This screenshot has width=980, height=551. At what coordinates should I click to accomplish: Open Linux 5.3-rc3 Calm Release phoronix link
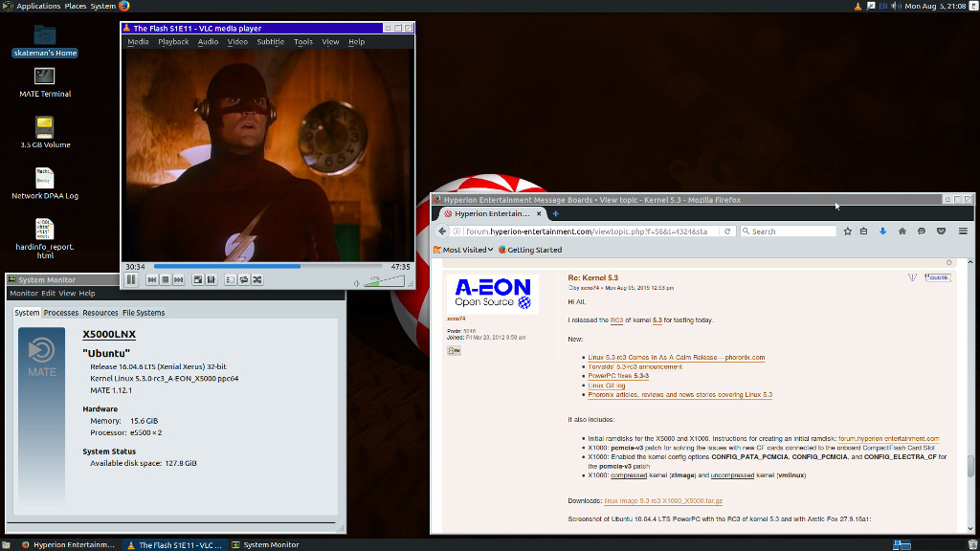pyautogui.click(x=677, y=358)
